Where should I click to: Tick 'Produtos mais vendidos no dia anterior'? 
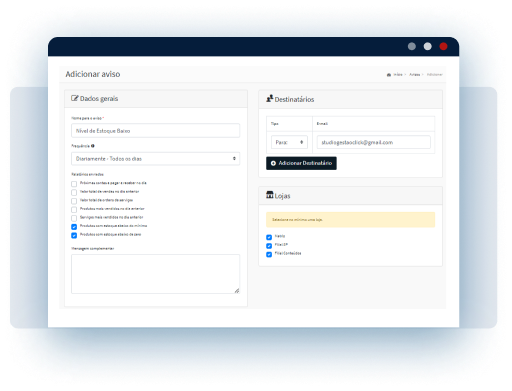pos(74,210)
